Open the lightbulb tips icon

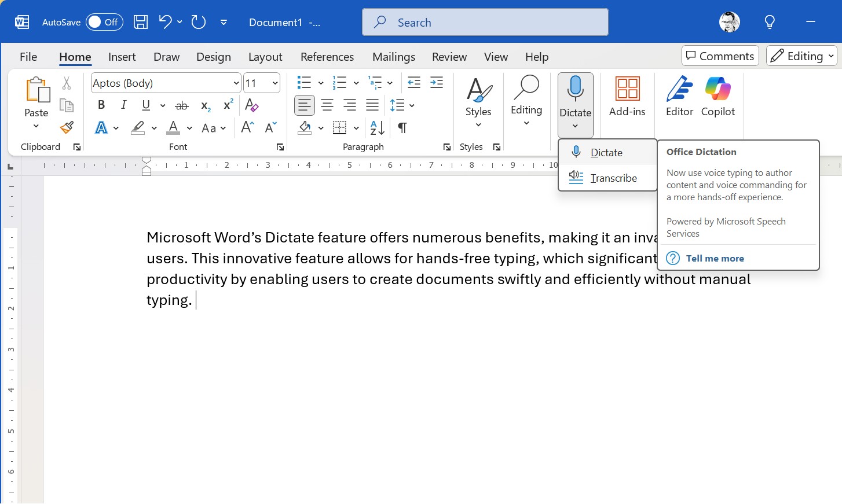(770, 22)
